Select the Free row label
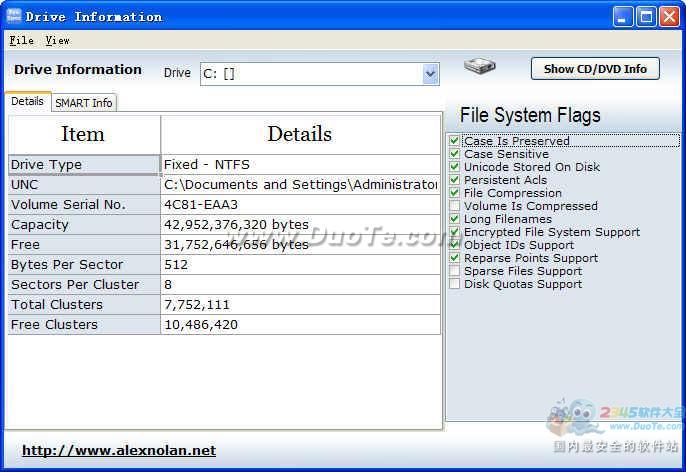The image size is (686, 472). [x=84, y=245]
